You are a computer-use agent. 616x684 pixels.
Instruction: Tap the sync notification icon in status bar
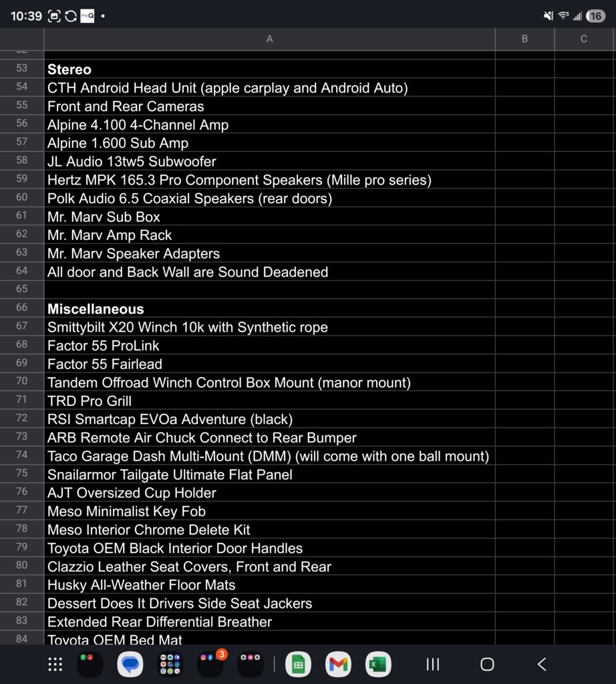coord(71,16)
